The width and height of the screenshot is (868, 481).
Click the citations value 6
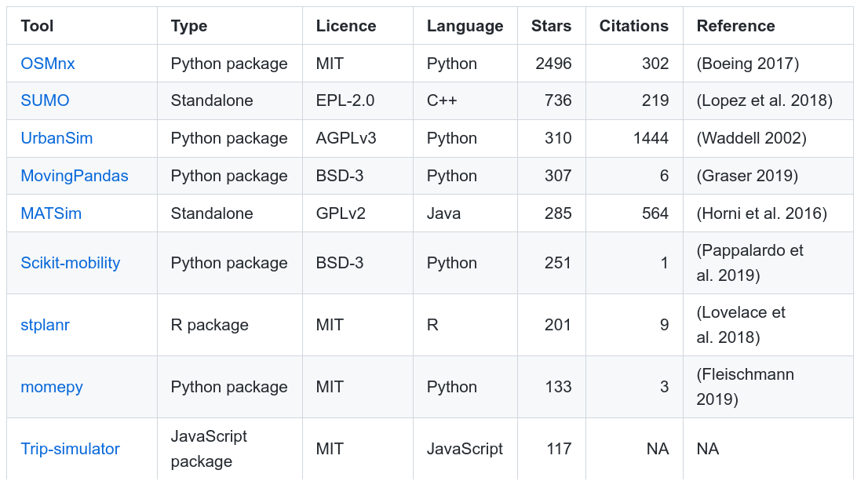coord(664,176)
